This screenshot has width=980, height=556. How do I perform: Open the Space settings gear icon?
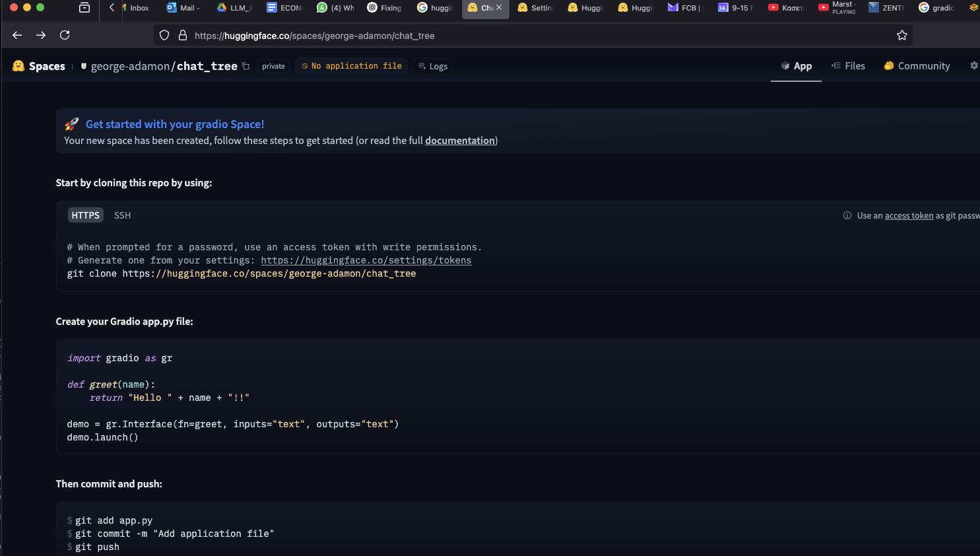[x=973, y=66]
